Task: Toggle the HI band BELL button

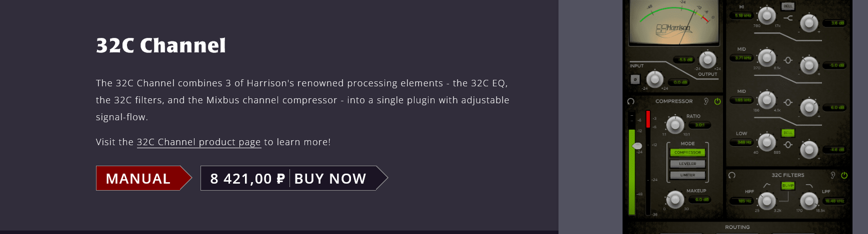Action: [788, 6]
